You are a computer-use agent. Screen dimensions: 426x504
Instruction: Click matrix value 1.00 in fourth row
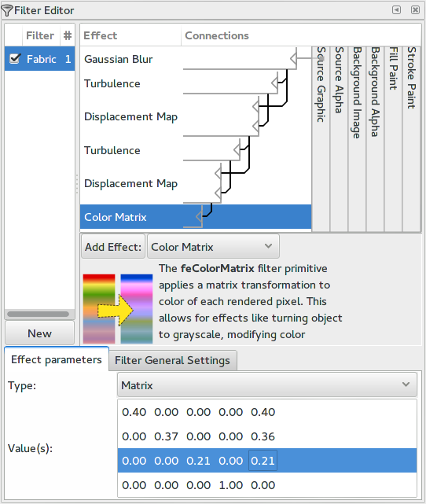point(230,485)
